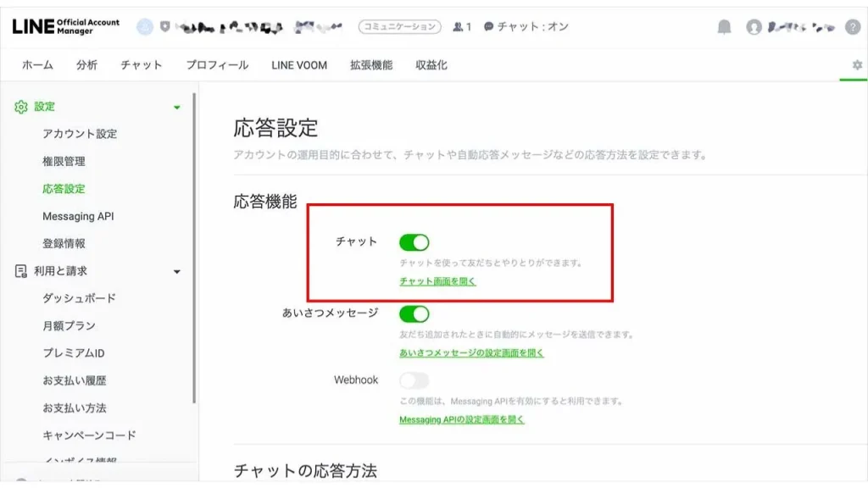This screenshot has height=488, width=868.
Task: Click the friends count icon
Action: point(459,27)
